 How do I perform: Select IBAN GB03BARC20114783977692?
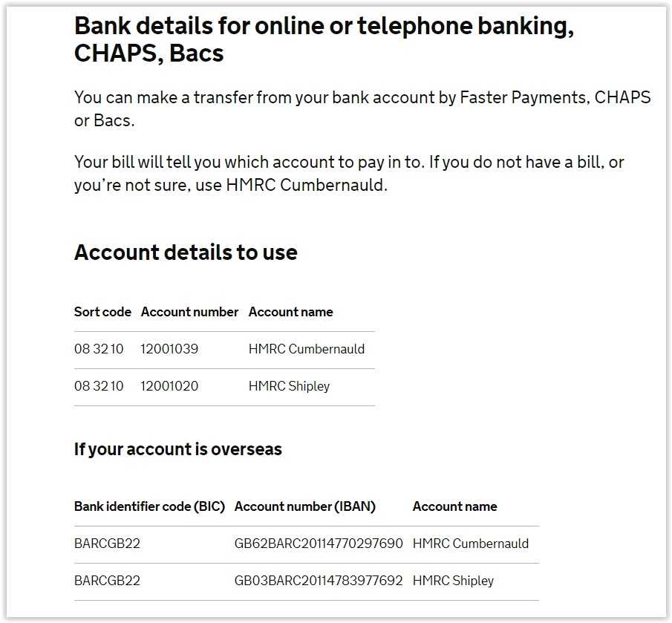pyautogui.click(x=319, y=581)
